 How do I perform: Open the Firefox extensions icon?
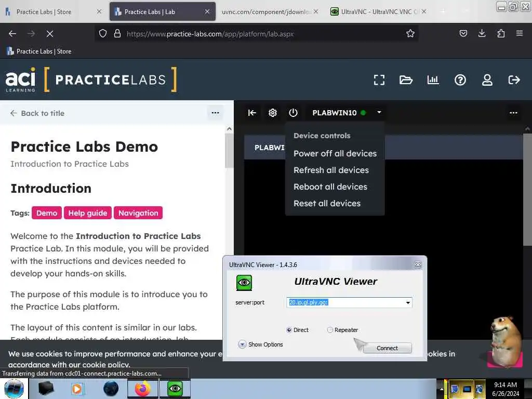[501, 34]
